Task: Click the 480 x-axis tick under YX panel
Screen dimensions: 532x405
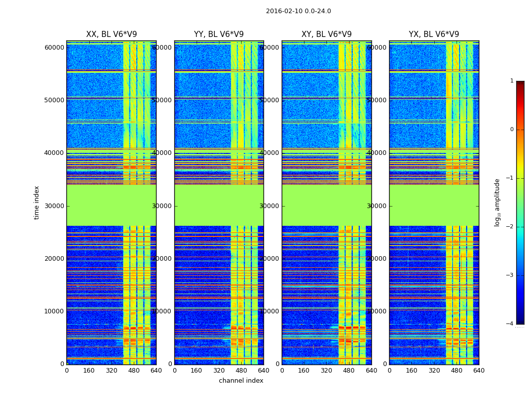Action: pos(457,370)
